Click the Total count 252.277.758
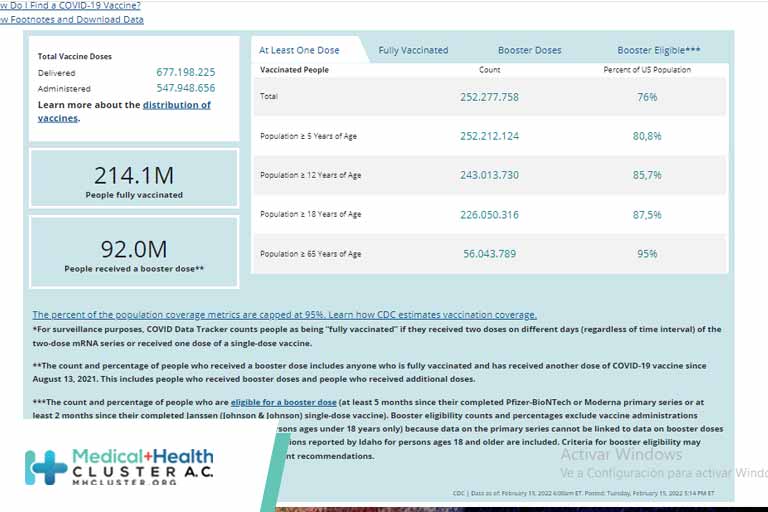The height and width of the screenshot is (512, 768). pos(489,97)
